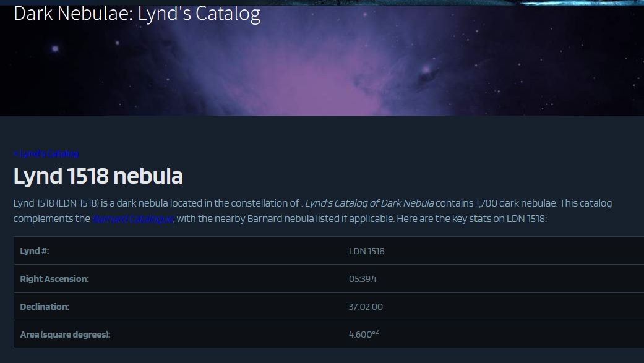Click the 'Area (square degrees):' row label

(x=65, y=335)
